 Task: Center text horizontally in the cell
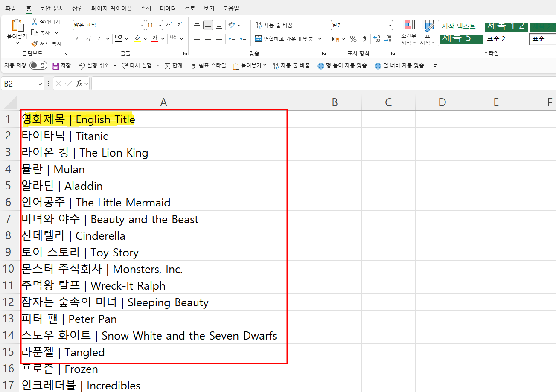[208, 39]
